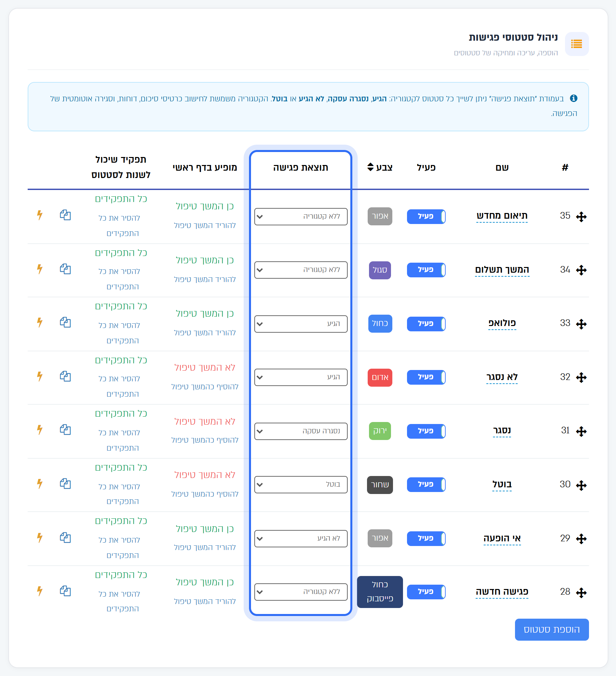Toggle פעיל switch for לא נסגר
The height and width of the screenshot is (676, 616).
click(x=426, y=377)
